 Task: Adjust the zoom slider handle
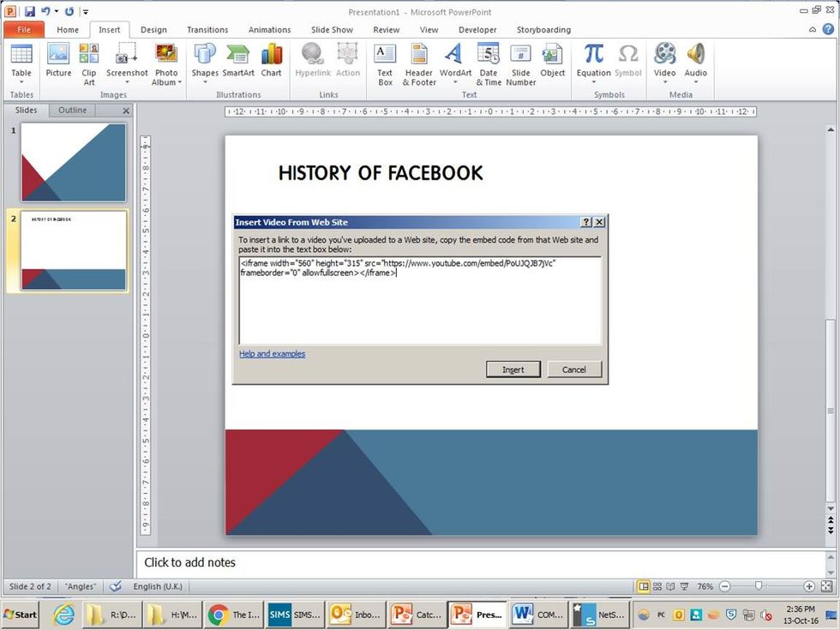[758, 586]
